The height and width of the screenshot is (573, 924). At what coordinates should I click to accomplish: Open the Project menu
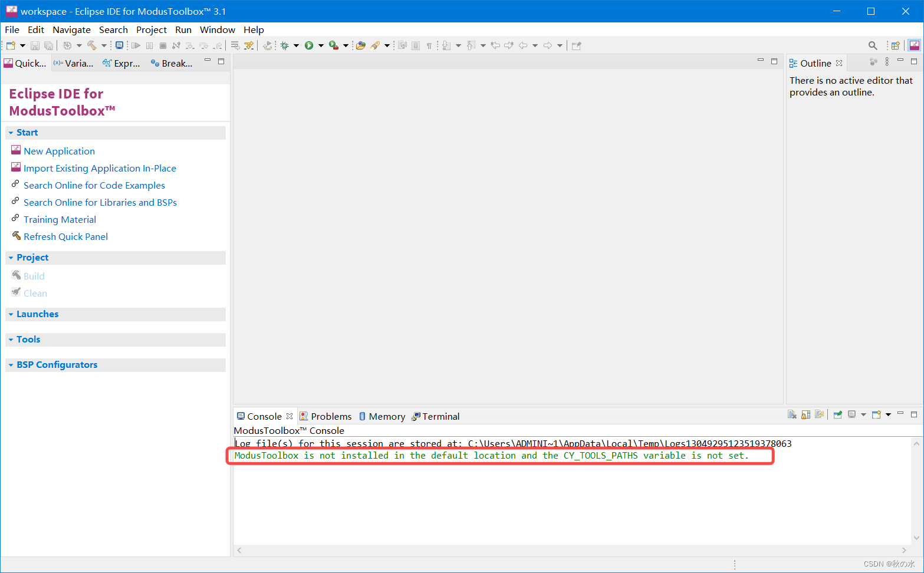(152, 29)
